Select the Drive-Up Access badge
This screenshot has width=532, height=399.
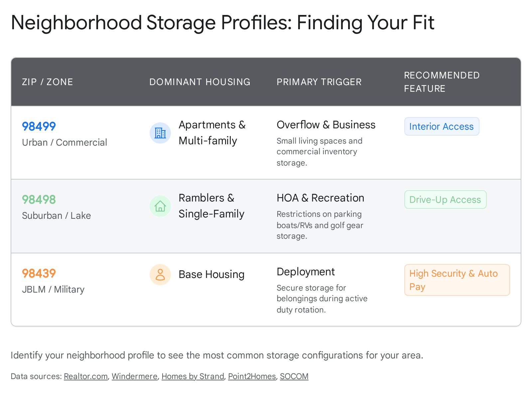coord(445,199)
